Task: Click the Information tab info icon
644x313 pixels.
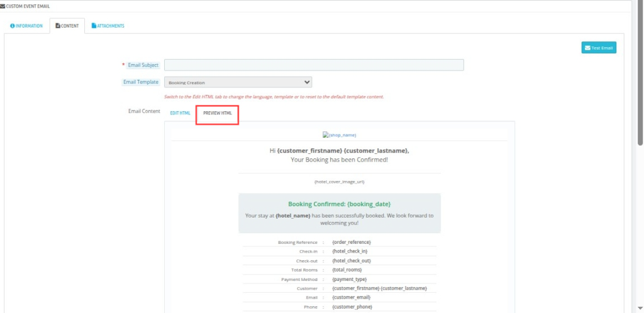Action: coord(12,26)
